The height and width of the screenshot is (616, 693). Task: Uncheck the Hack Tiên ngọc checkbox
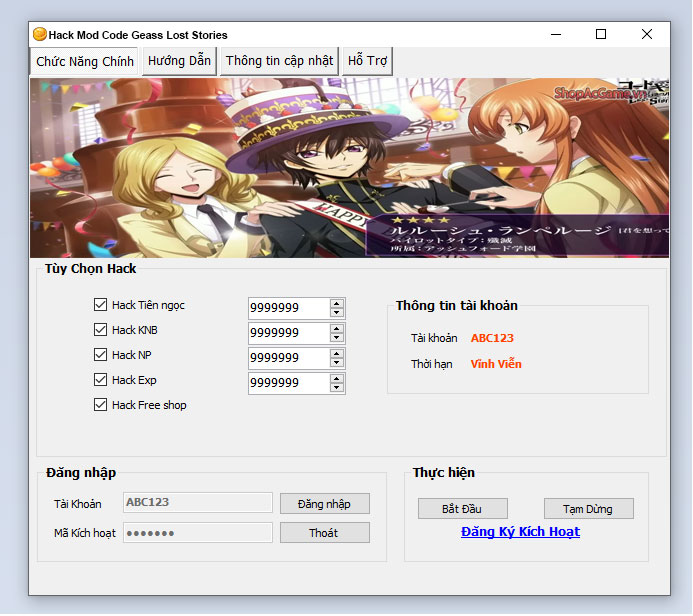[100, 304]
